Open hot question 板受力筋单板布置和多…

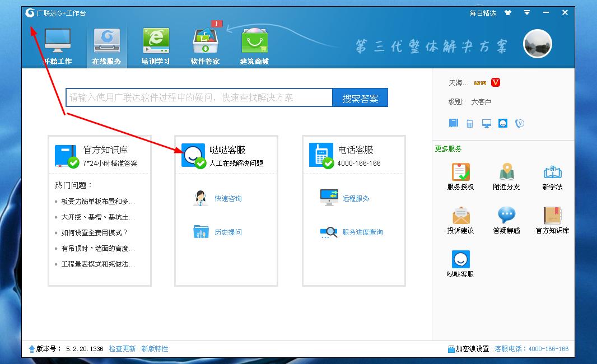click(97, 202)
